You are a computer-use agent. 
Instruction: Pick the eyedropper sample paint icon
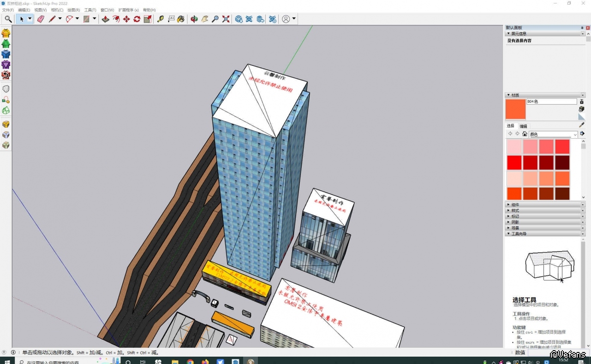point(582,125)
